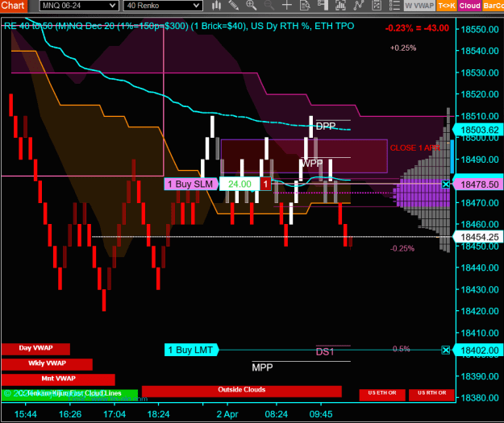Click the US ETH OR button

click(382, 395)
